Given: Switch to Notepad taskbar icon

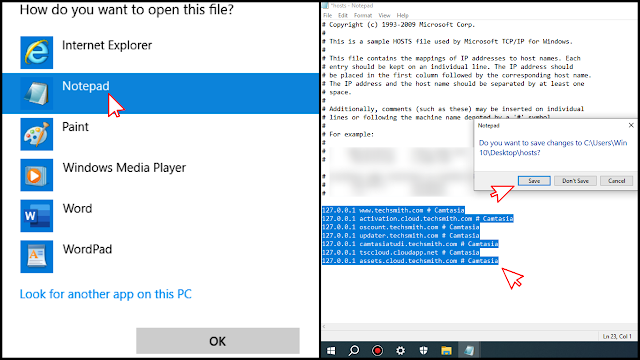Looking at the screenshot, I should click(x=469, y=351).
